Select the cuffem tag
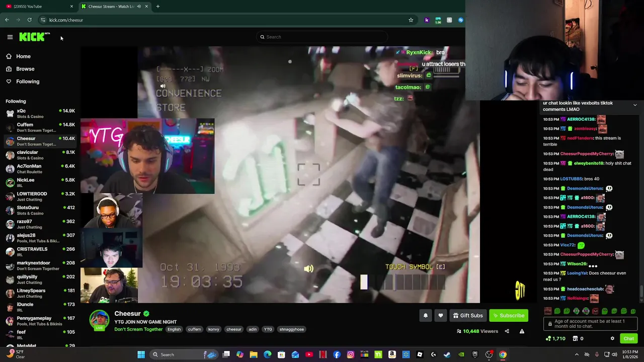This screenshot has width=644, height=362. (194, 329)
